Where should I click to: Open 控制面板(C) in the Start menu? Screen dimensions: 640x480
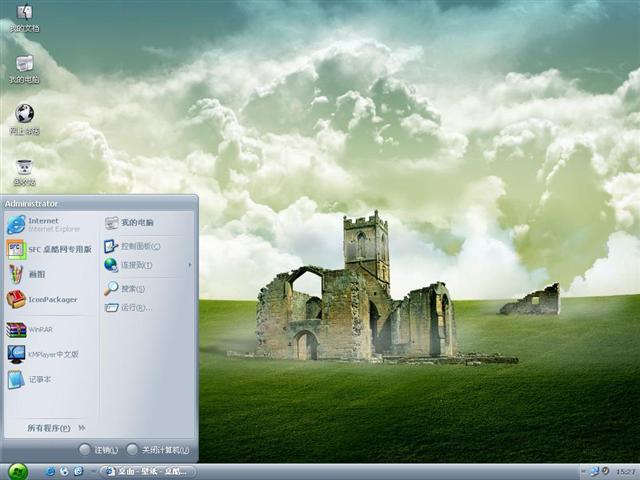(x=139, y=246)
